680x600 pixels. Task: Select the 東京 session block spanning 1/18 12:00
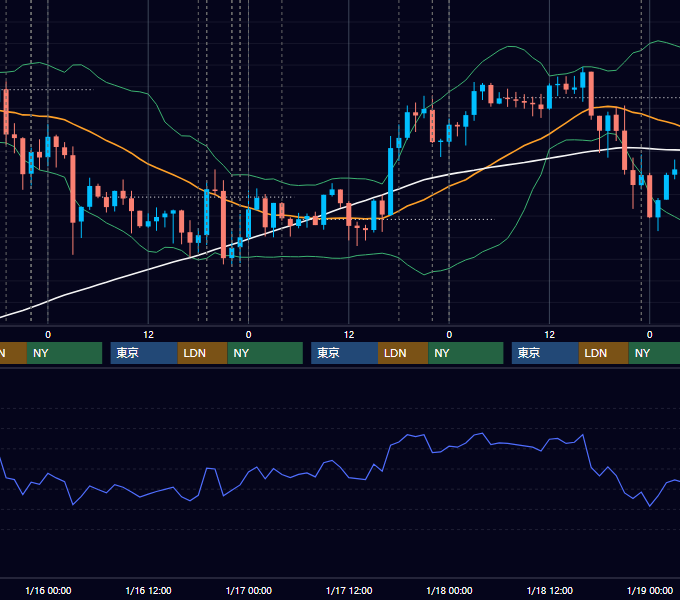coord(545,353)
